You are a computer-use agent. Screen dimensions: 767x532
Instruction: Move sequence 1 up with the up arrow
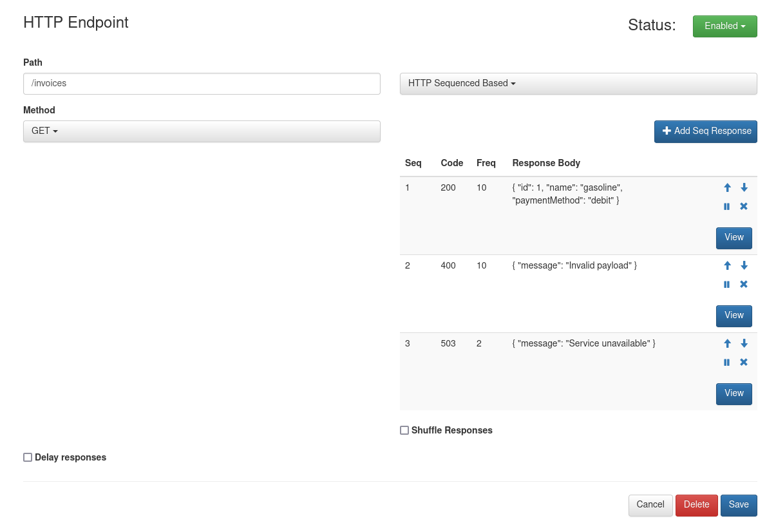coord(727,187)
